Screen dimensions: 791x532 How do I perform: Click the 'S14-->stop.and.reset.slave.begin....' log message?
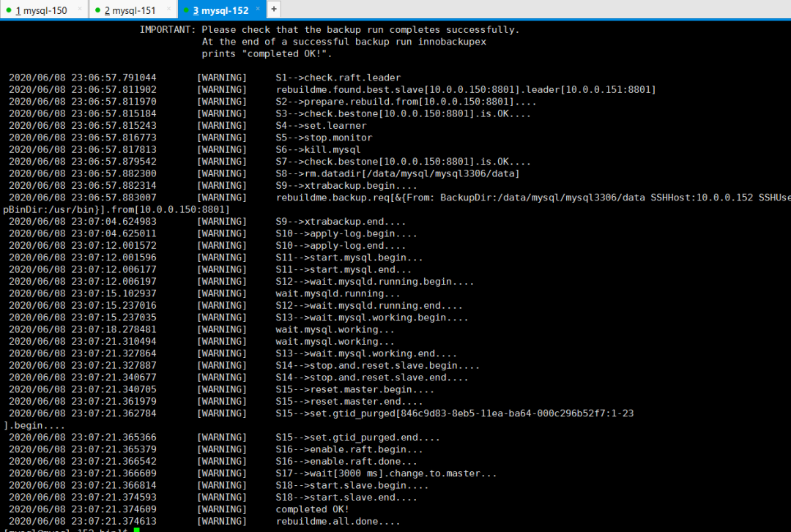(377, 366)
